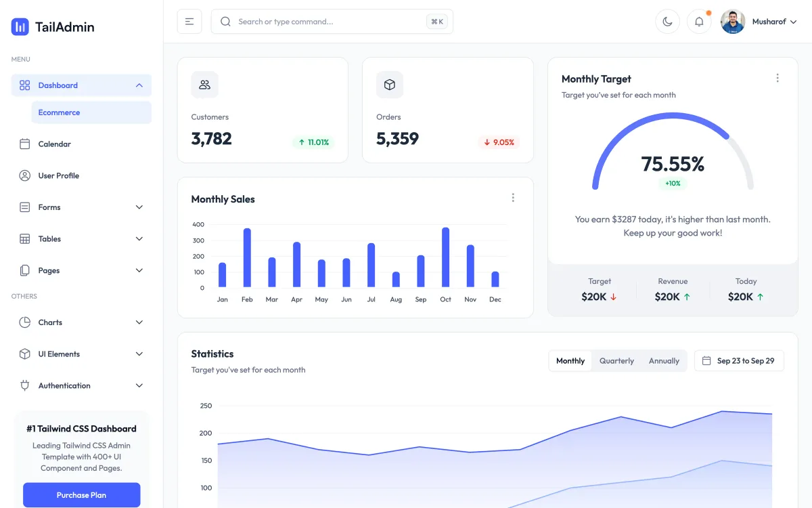Click the +10% badge under gauge
Image resolution: width=812 pixels, height=508 pixels.
point(673,184)
